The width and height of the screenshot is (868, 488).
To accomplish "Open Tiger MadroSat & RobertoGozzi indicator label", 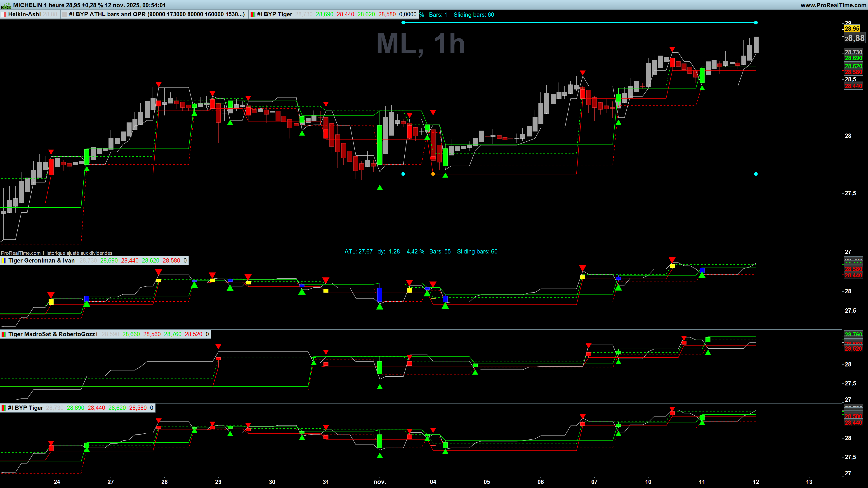I will coord(53,334).
